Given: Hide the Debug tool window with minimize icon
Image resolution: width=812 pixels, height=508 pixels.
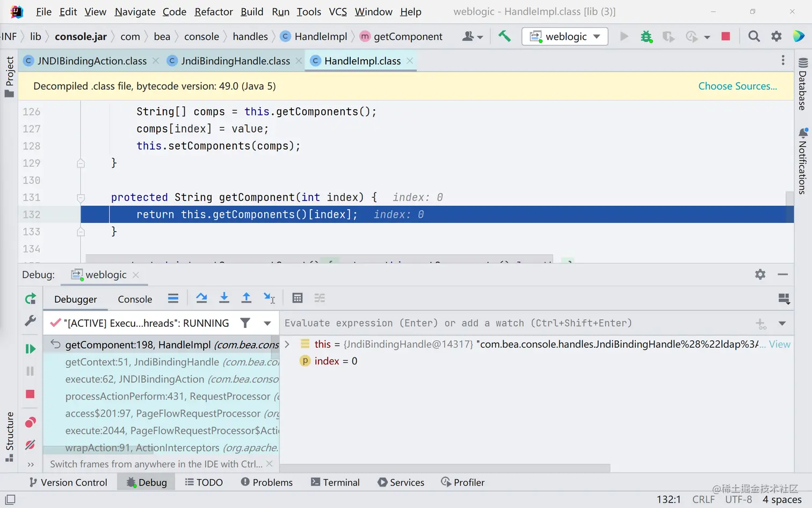Looking at the screenshot, I should (782, 274).
